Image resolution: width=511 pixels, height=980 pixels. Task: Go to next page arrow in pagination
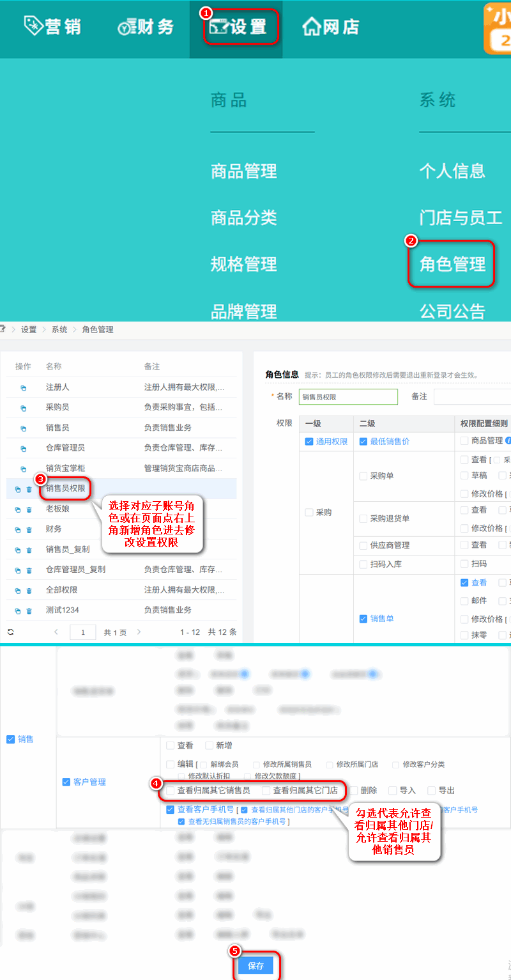139,632
